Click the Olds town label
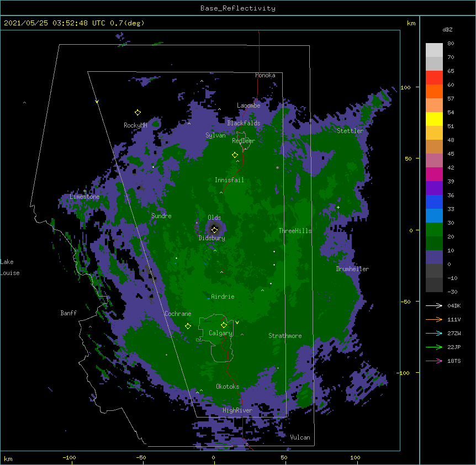This screenshot has width=476, height=465. click(x=214, y=218)
